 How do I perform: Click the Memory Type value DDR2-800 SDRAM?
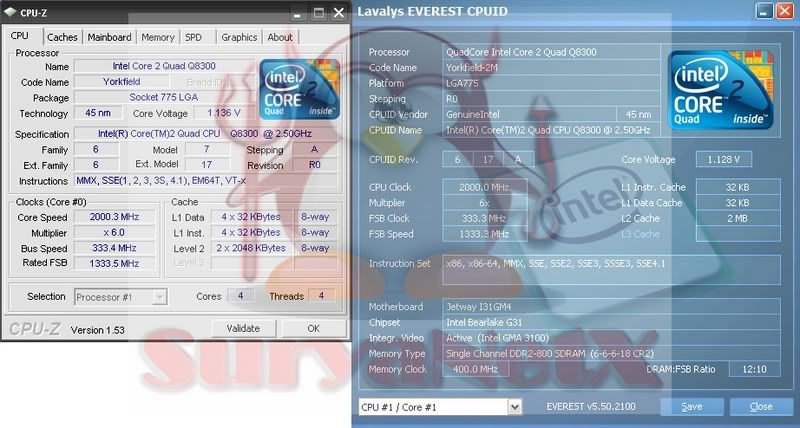point(611,354)
